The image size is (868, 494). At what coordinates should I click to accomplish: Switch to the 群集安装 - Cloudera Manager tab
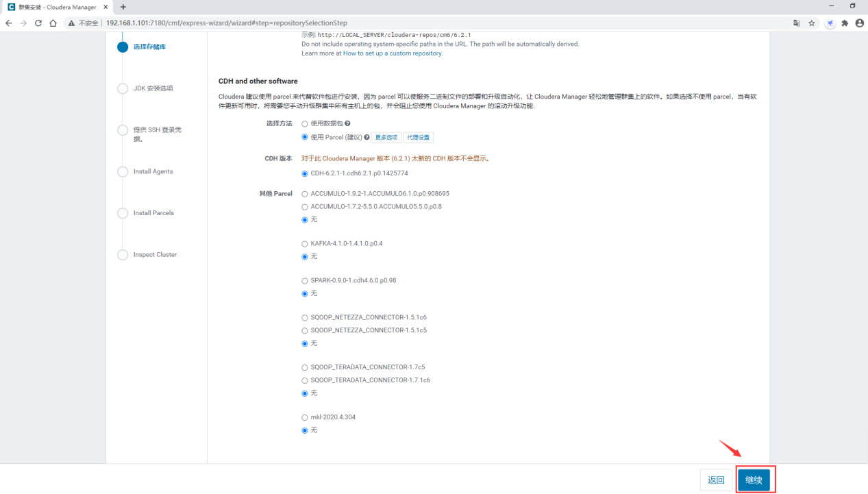(58, 7)
